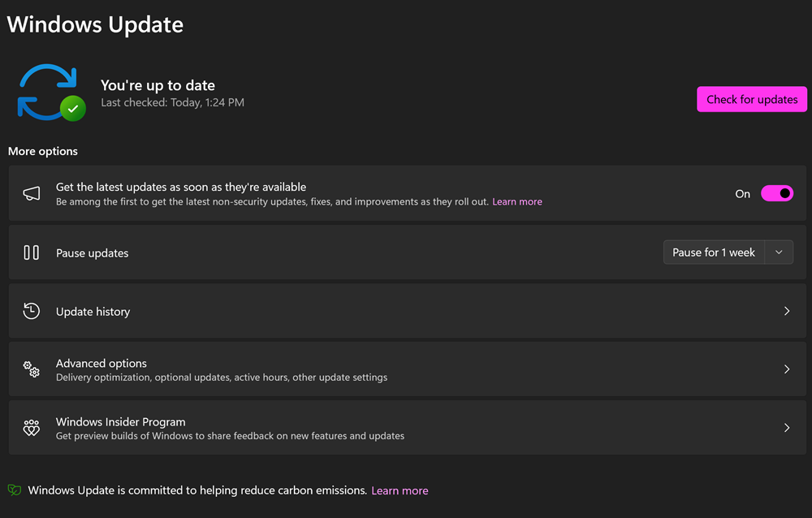812x518 pixels.
Task: Expand Update history with its chevron
Action: click(787, 311)
